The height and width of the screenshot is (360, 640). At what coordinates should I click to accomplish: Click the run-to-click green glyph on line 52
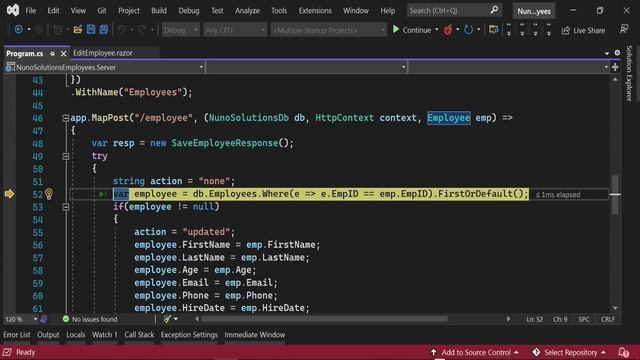pos(102,194)
